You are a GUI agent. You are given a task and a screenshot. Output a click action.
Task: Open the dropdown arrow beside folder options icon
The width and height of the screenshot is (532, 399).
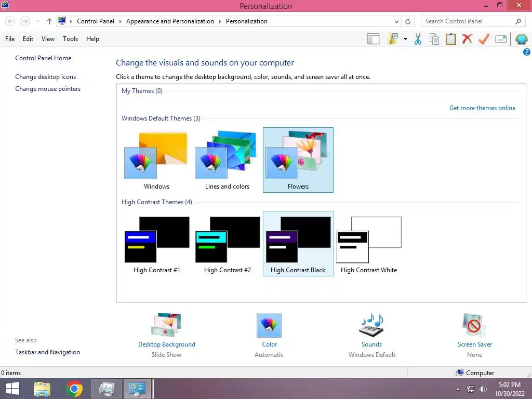[x=405, y=39]
